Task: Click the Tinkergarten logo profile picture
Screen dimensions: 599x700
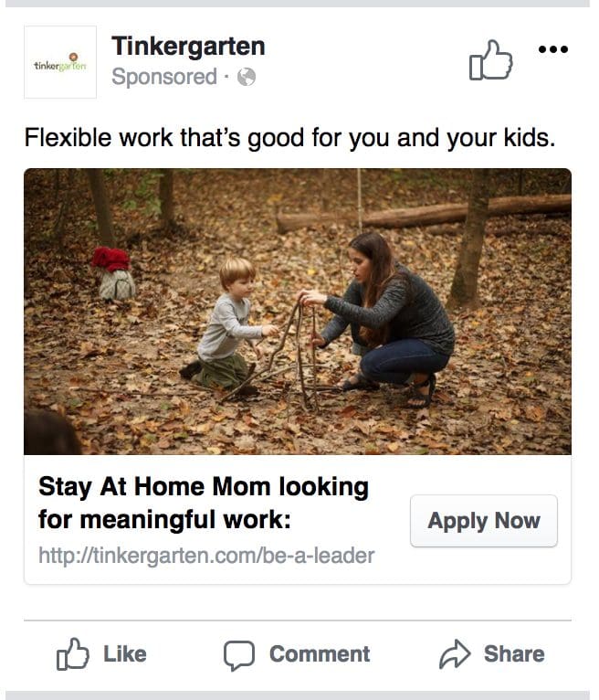Action: click(60, 62)
